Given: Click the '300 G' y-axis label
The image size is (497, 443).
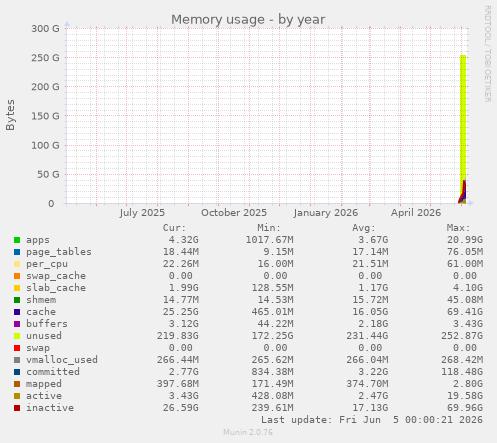Looking at the screenshot, I should pos(45,29).
